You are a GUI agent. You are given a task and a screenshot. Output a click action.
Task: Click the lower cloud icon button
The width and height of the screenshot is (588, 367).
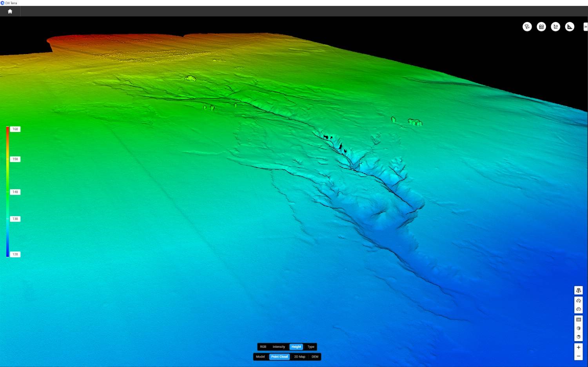(578, 309)
